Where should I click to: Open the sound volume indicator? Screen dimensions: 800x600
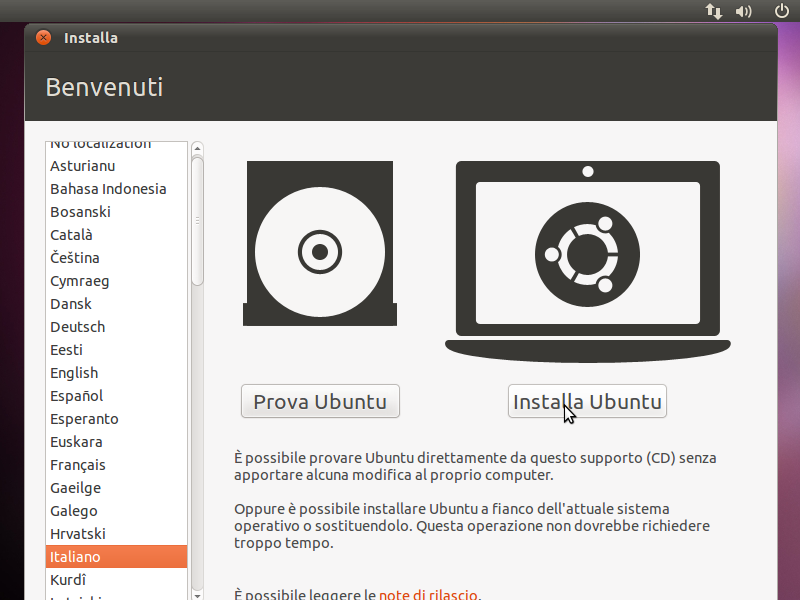743,11
